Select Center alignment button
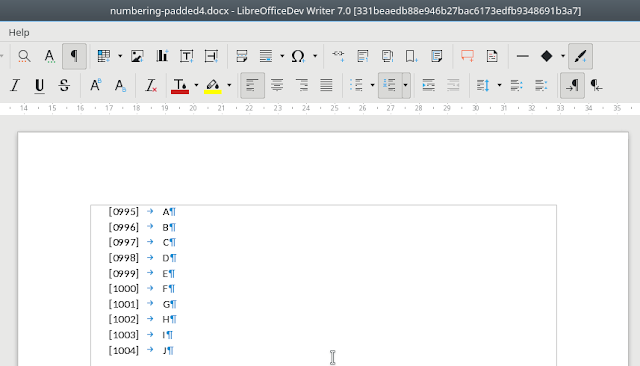This screenshot has width=640, height=366. 277,86
